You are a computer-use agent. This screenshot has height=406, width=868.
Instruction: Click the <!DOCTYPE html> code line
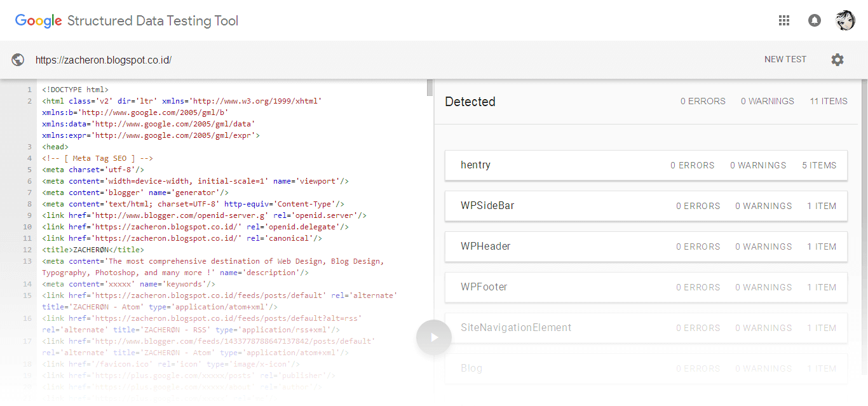click(76, 90)
